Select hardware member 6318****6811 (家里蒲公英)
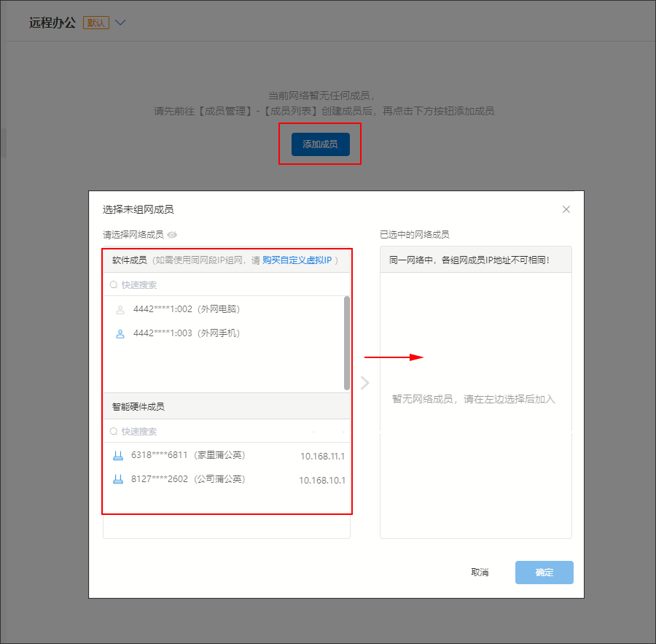The width and height of the screenshot is (656, 644). tap(227, 456)
